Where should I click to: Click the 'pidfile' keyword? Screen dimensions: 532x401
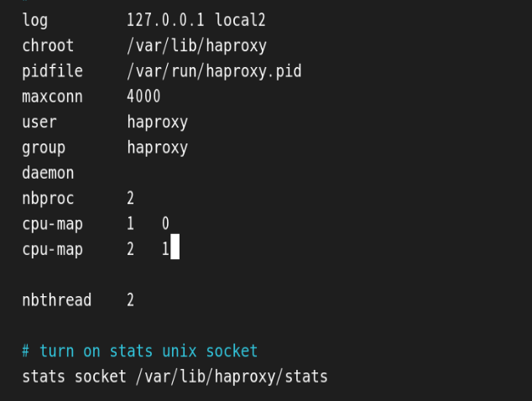point(52,71)
